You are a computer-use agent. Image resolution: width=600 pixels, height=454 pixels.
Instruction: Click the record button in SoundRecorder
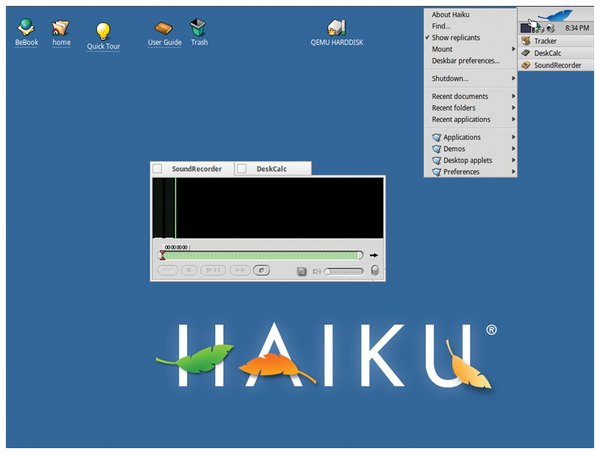click(261, 270)
